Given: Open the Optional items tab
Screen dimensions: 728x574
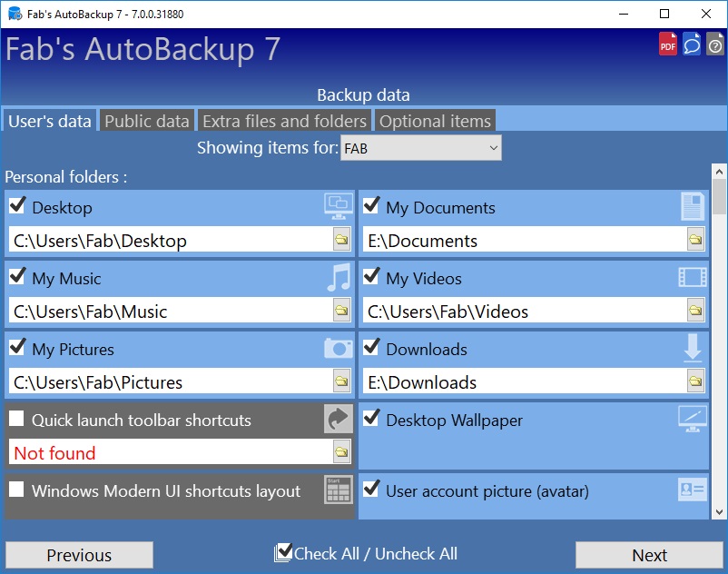Looking at the screenshot, I should pos(435,121).
